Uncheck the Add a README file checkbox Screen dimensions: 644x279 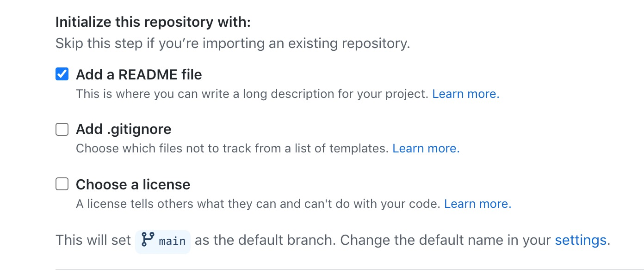pyautogui.click(x=62, y=74)
